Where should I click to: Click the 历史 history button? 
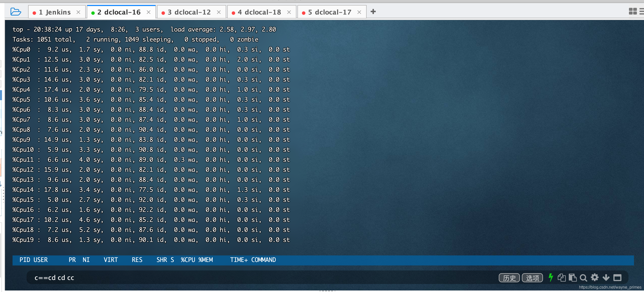[509, 278]
